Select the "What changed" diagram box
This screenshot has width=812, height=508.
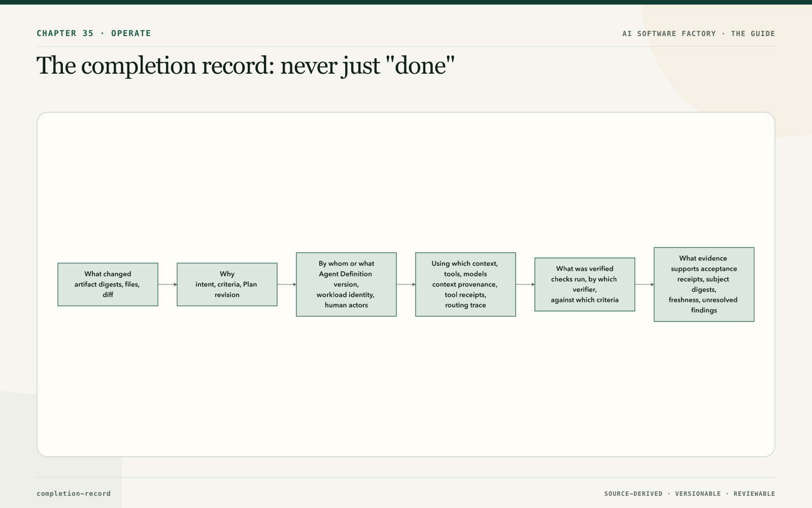(108, 284)
